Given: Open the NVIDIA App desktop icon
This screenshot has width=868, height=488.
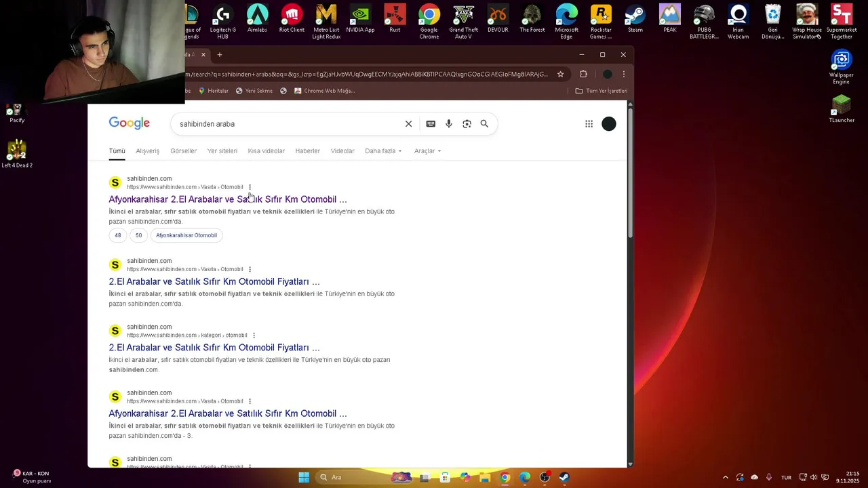Looking at the screenshot, I should coord(360,20).
